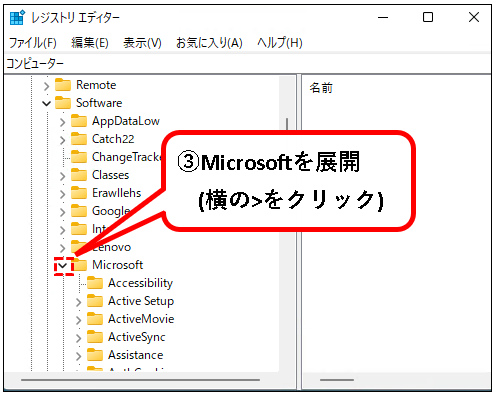This screenshot has height=397, width=496.
Task: Click the Google folder icon
Action: (79, 211)
